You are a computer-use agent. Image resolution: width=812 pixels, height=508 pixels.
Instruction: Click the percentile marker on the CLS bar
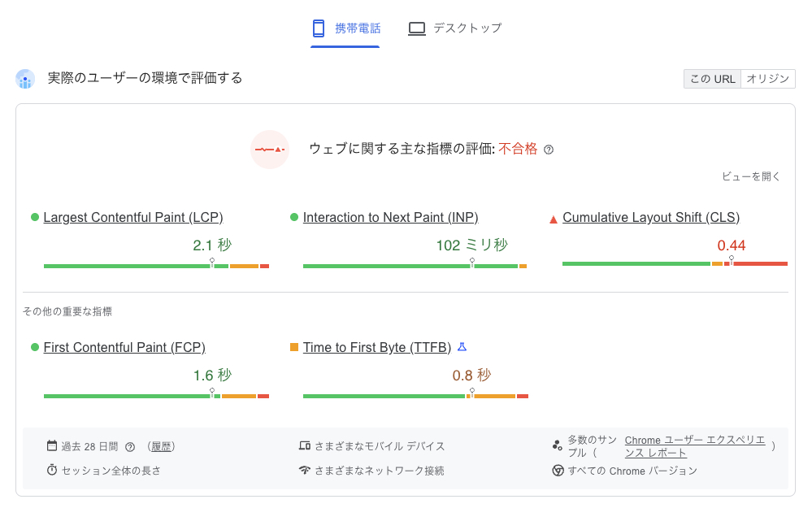point(730,258)
